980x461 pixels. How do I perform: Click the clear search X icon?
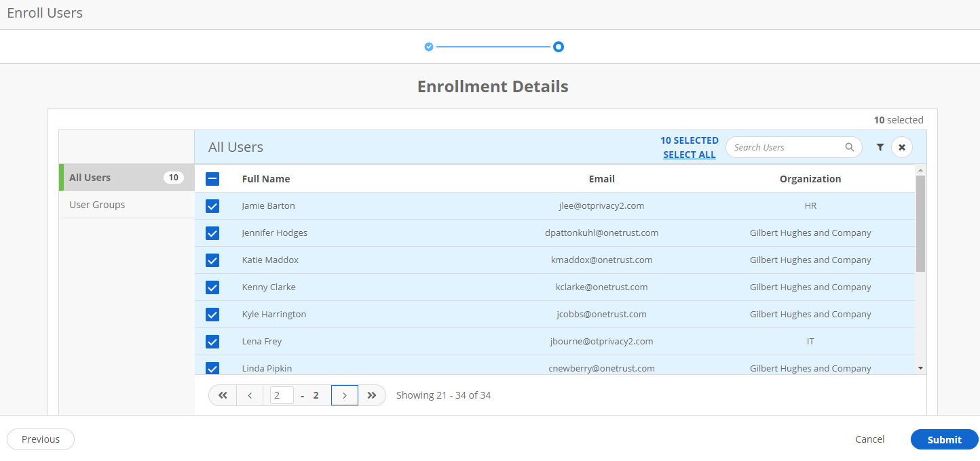coord(902,147)
